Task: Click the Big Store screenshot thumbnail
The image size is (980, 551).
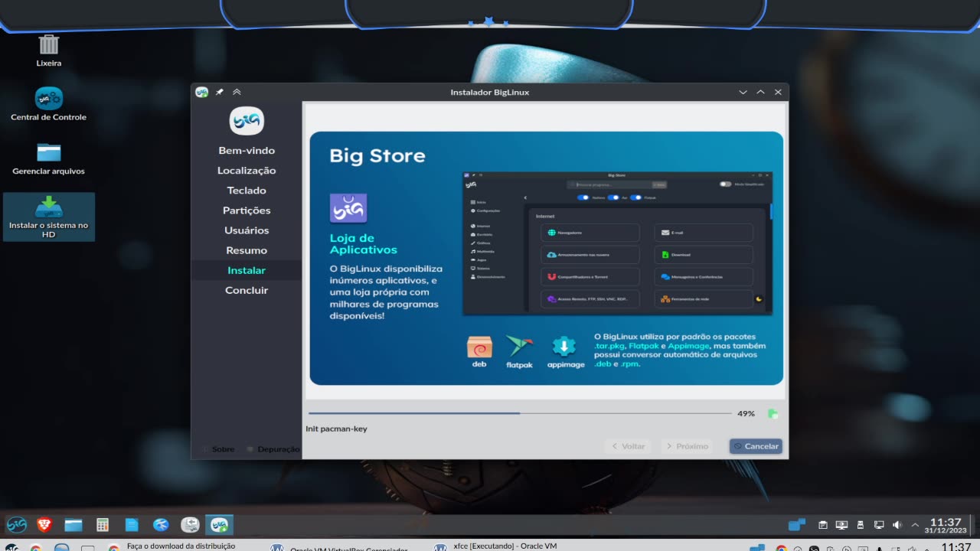Action: pyautogui.click(x=617, y=243)
